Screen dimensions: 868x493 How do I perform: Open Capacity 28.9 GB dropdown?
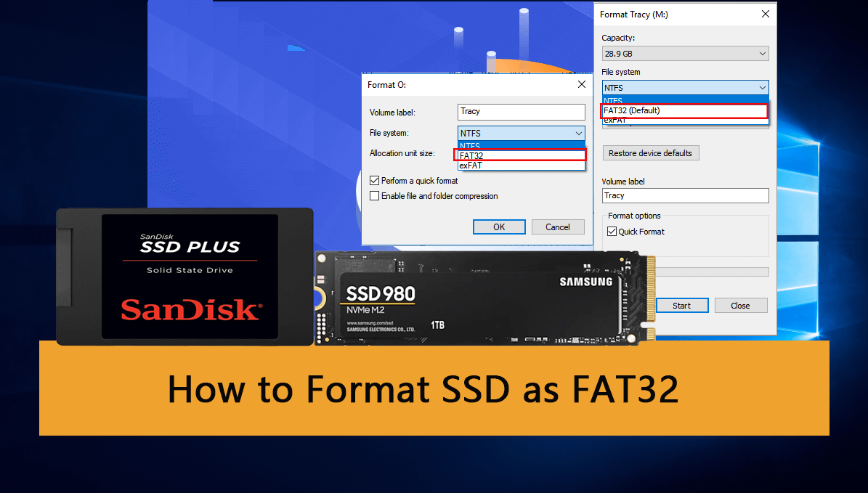pyautogui.click(x=686, y=54)
